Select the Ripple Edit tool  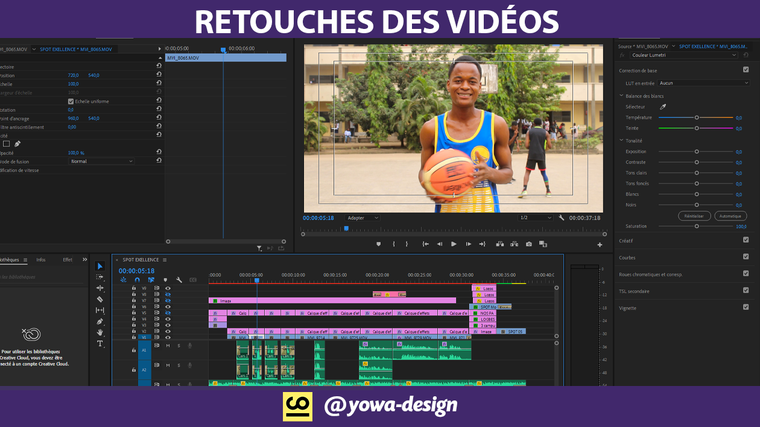[100, 288]
